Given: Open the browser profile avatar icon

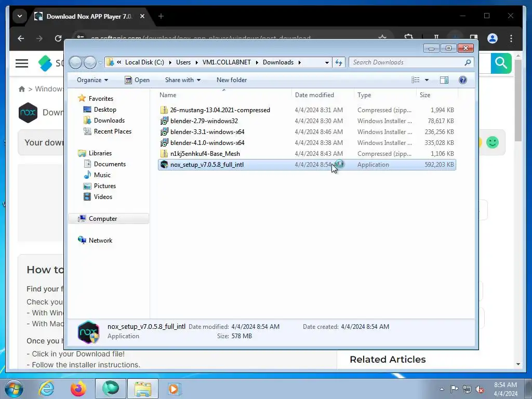Looking at the screenshot, I should tap(493, 38).
